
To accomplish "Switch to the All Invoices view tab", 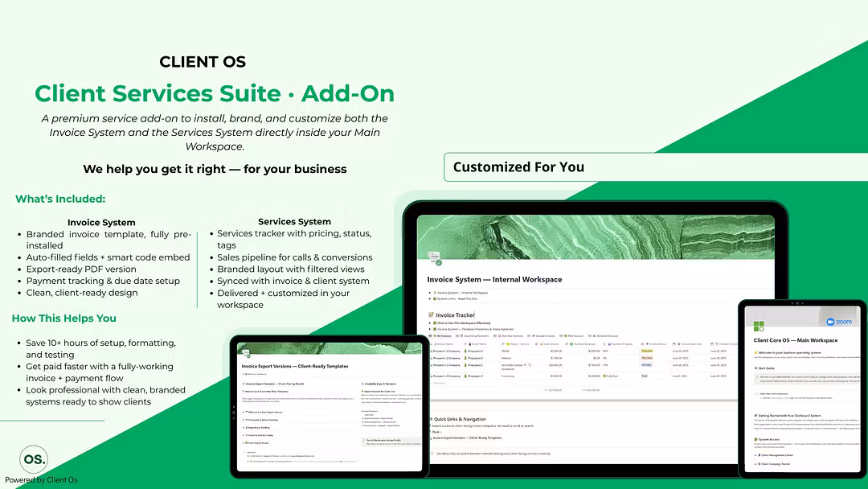I will click(442, 336).
